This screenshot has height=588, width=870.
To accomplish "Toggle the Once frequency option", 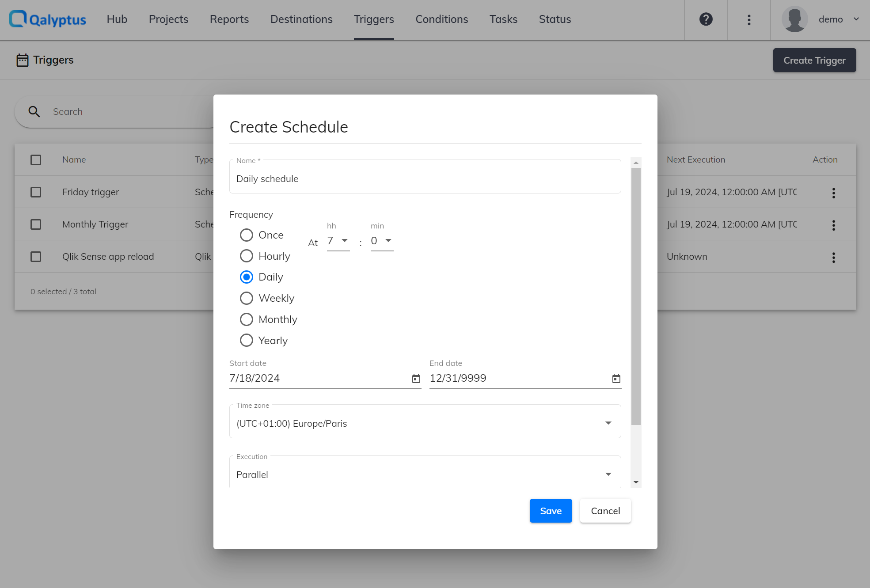I will coord(247,235).
